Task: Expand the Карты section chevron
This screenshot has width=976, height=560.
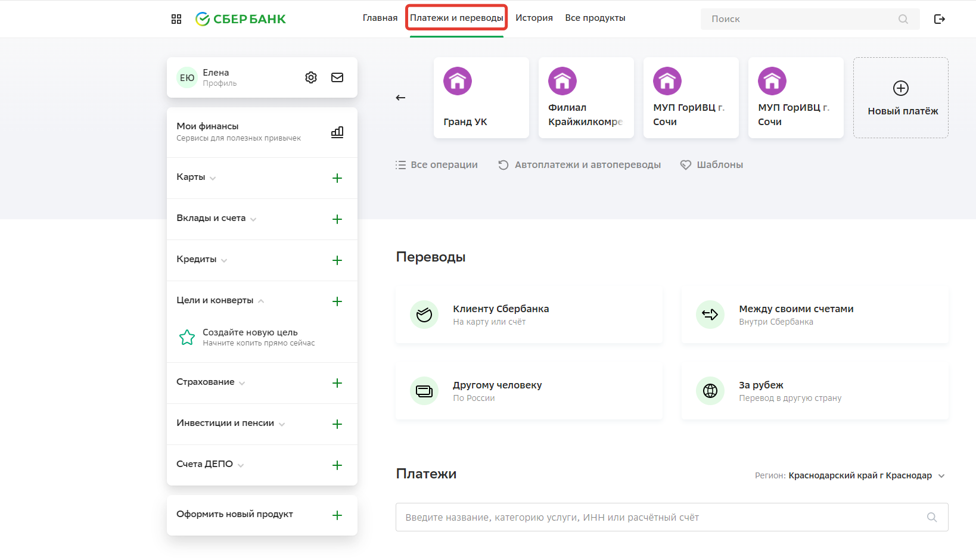Action: (x=213, y=178)
